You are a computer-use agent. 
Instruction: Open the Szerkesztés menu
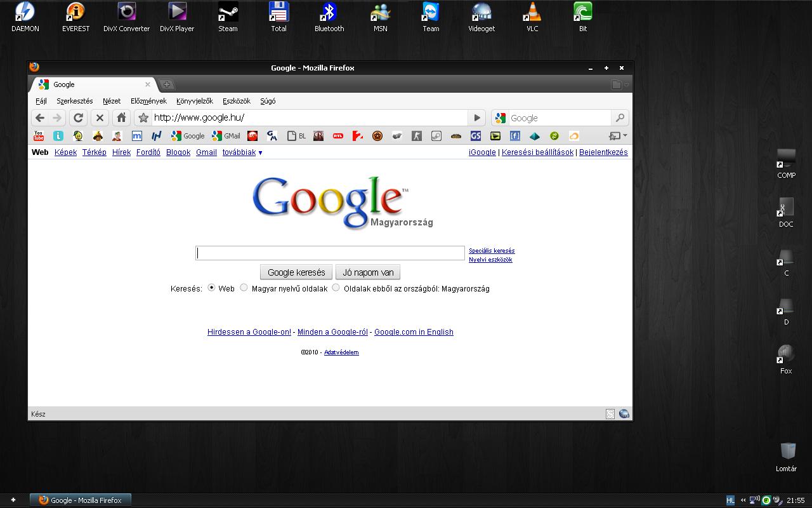click(x=75, y=101)
